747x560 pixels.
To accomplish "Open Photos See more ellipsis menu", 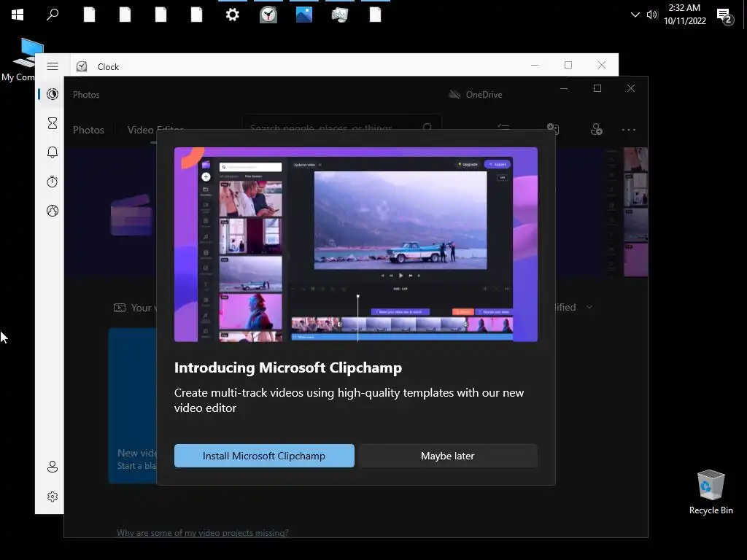I will pyautogui.click(x=628, y=130).
